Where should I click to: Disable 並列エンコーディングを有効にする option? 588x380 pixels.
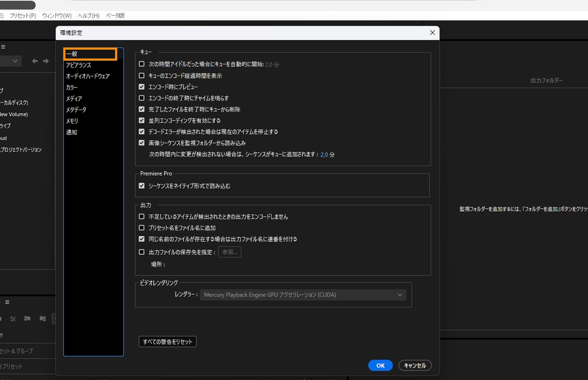click(141, 120)
